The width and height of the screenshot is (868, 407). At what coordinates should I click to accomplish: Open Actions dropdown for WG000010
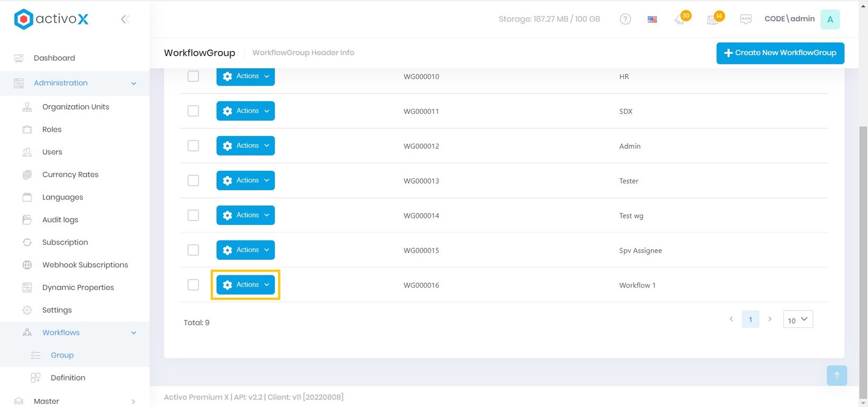click(x=245, y=76)
